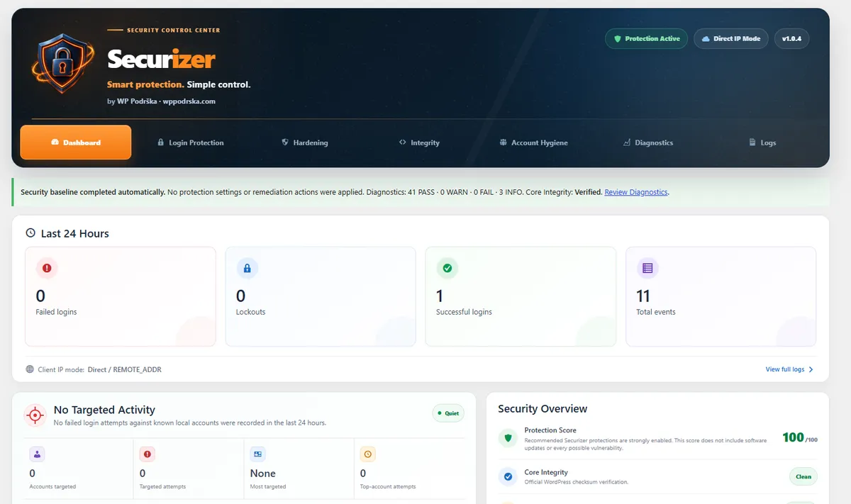This screenshot has height=504, width=851.
Task: Click the Direct / REMOTE_ADDR value
Action: [125, 369]
